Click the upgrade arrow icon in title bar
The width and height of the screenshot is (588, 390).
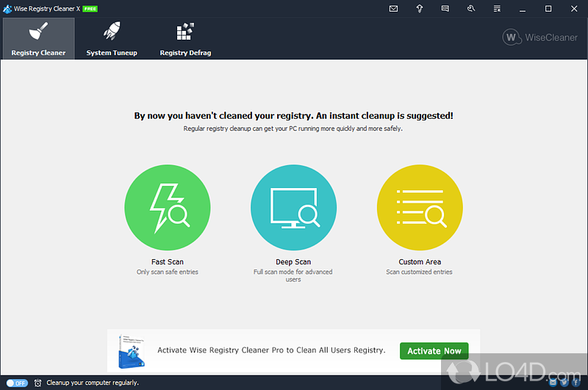(420, 9)
